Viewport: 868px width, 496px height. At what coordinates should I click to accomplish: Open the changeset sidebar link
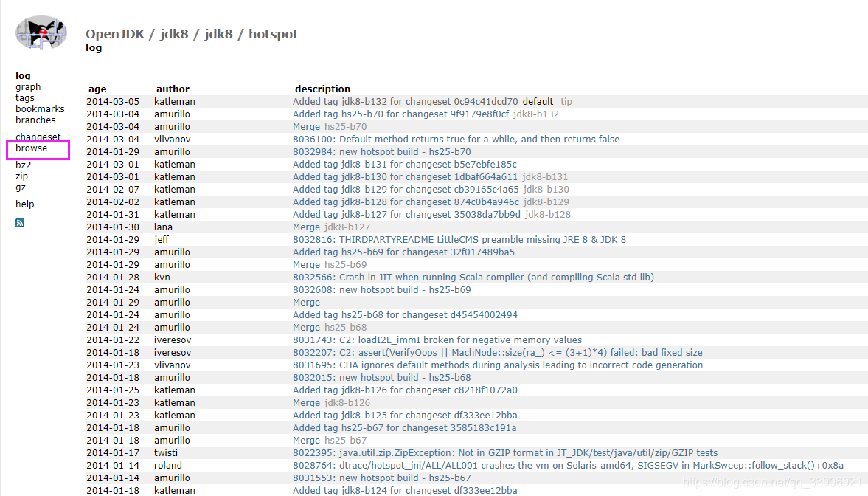click(38, 137)
